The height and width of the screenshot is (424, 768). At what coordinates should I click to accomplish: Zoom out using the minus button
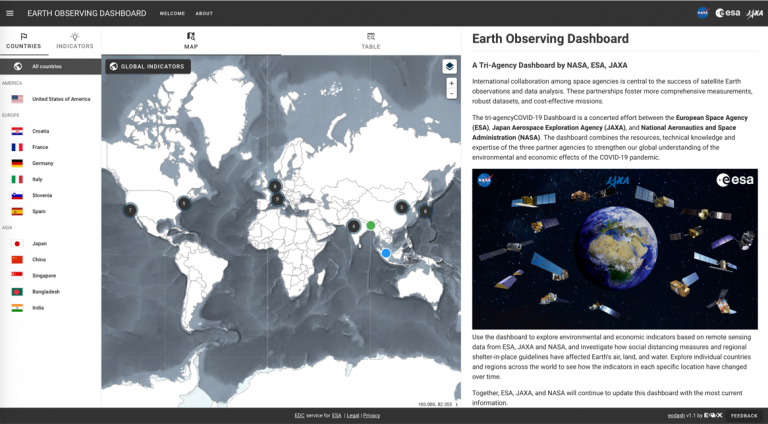click(451, 94)
